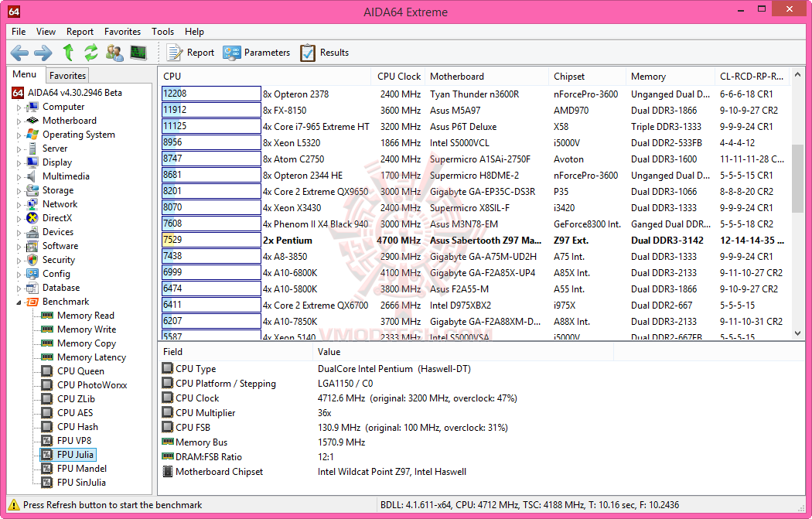The height and width of the screenshot is (519, 812).
Task: Switch to the Favorites tab
Action: 67,76
